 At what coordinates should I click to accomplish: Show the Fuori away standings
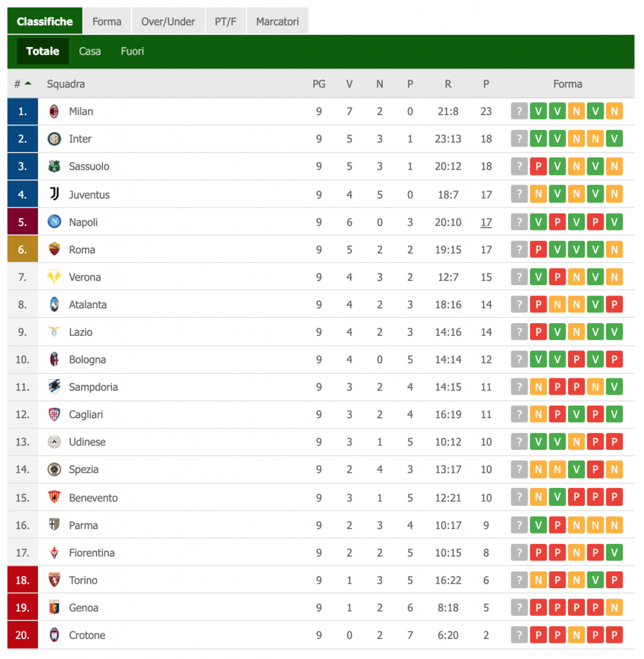point(133,51)
